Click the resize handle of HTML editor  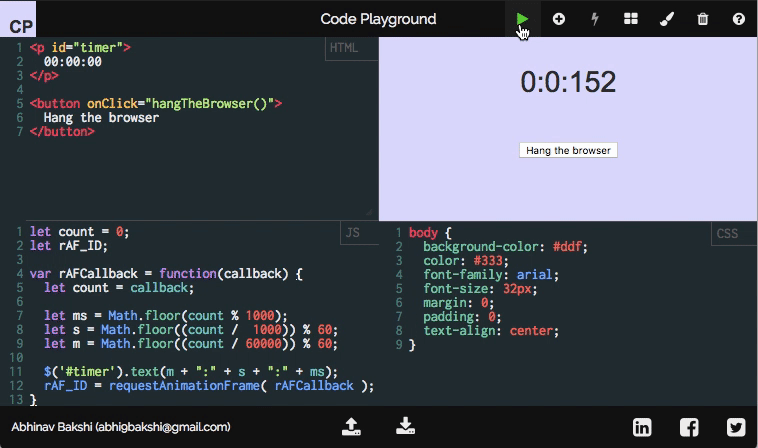click(x=369, y=212)
